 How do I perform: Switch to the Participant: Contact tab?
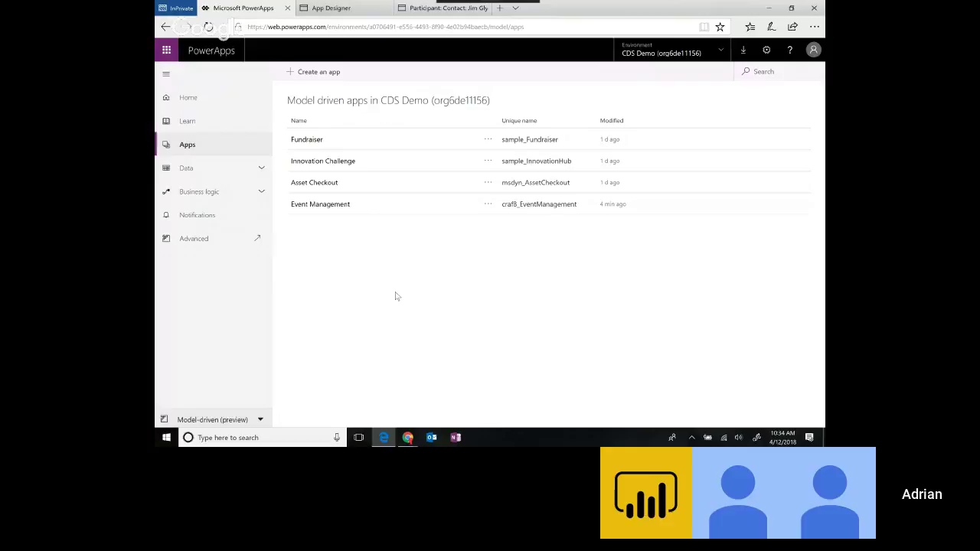pos(449,8)
